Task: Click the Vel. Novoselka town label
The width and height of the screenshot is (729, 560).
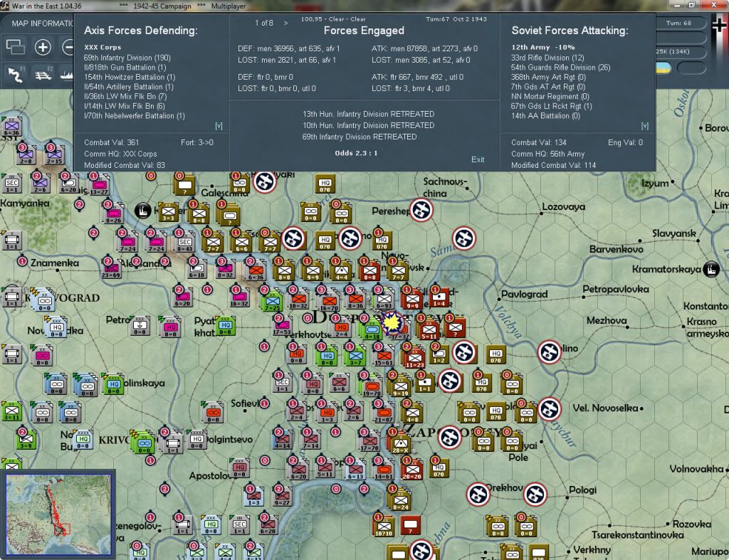Action: click(x=605, y=408)
